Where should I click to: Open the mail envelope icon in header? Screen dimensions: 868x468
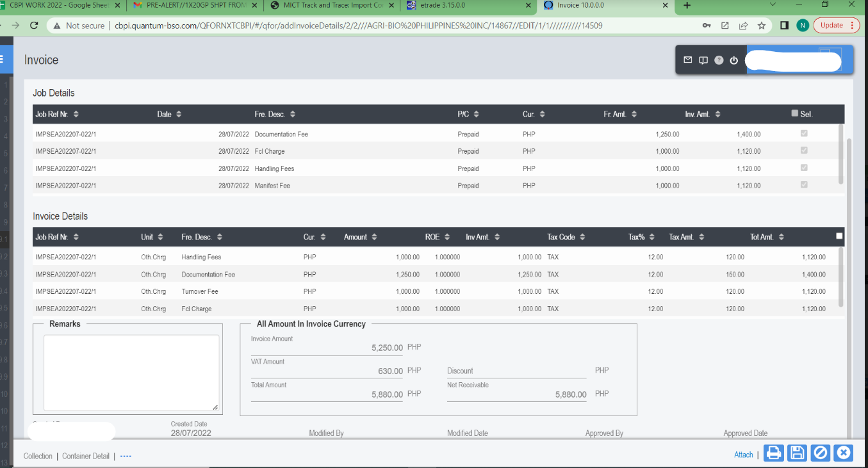(x=688, y=60)
